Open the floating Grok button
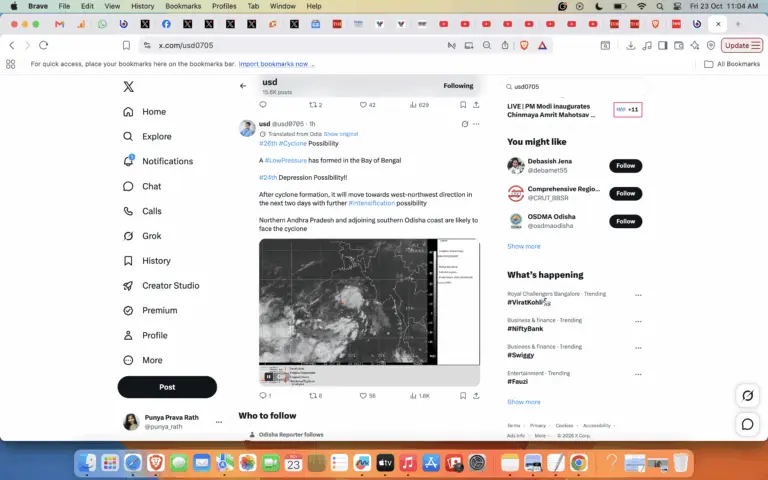This screenshot has height=480, width=768. 747,396
